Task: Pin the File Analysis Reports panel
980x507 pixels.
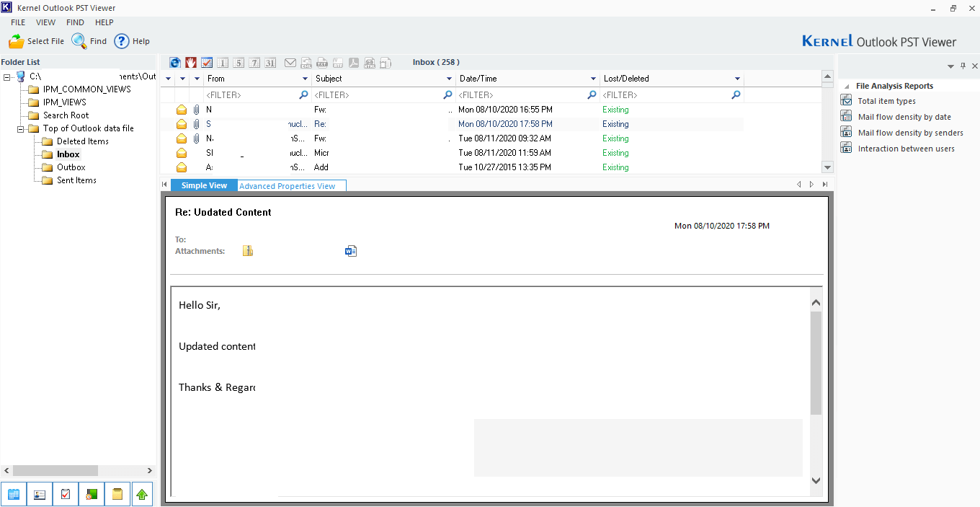Action: click(x=963, y=66)
